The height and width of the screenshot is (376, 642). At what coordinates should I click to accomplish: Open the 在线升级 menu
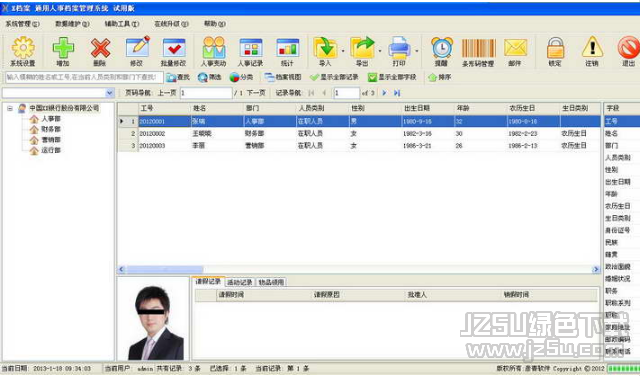(x=171, y=24)
